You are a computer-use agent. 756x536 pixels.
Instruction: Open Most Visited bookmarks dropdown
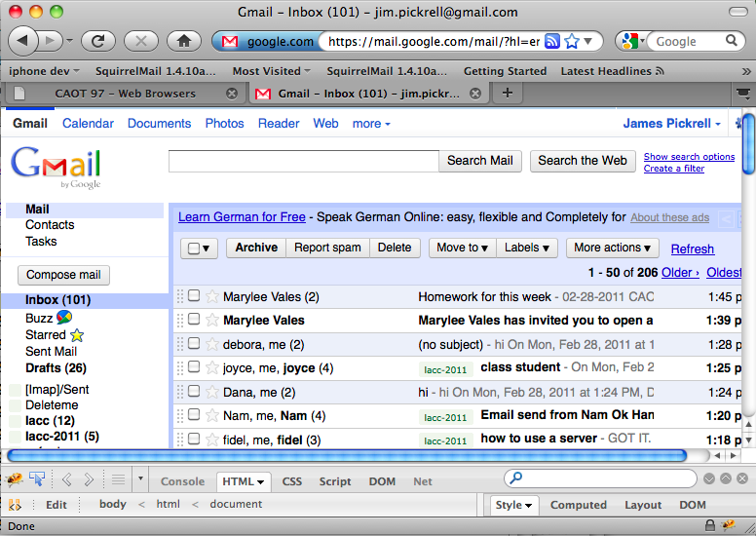[272, 71]
